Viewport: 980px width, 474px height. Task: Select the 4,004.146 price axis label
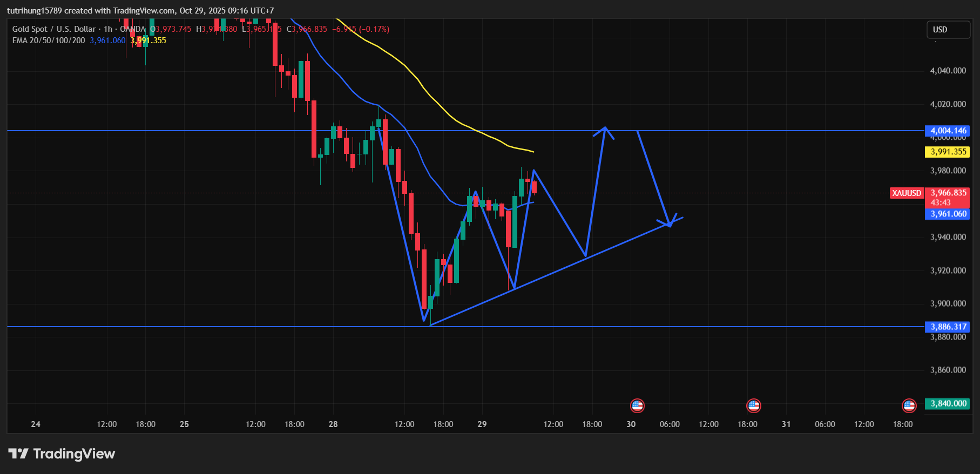(x=948, y=131)
